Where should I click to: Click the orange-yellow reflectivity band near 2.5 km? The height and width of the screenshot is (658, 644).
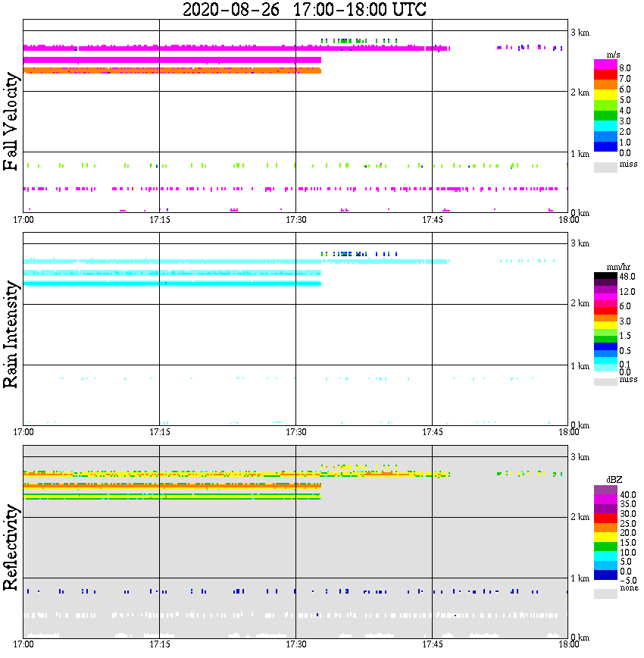pos(172,486)
